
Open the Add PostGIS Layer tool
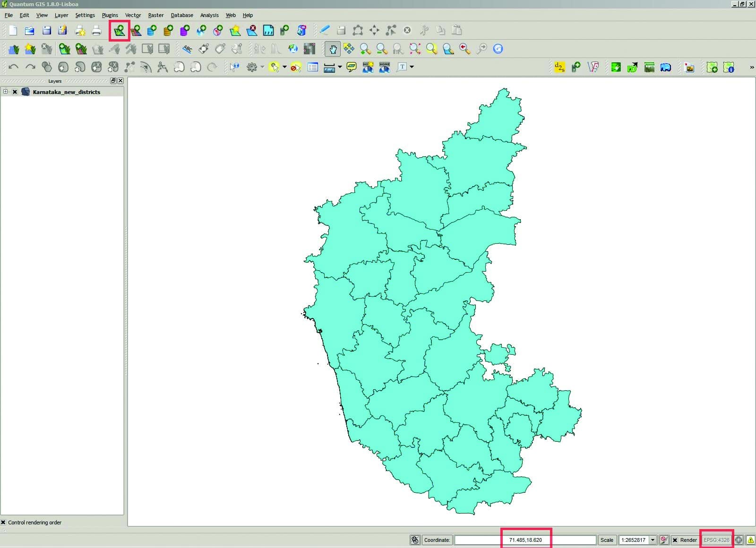pos(152,30)
